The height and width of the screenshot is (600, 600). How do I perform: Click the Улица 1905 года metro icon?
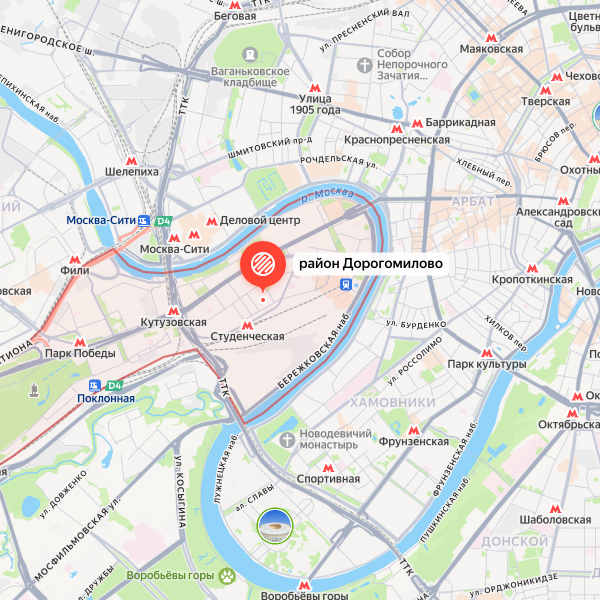pyautogui.click(x=315, y=88)
